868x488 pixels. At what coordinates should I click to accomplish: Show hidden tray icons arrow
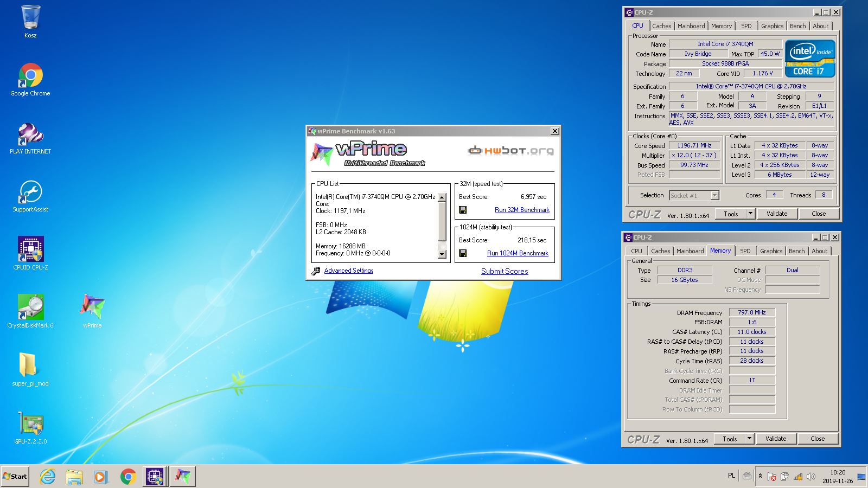click(x=760, y=476)
